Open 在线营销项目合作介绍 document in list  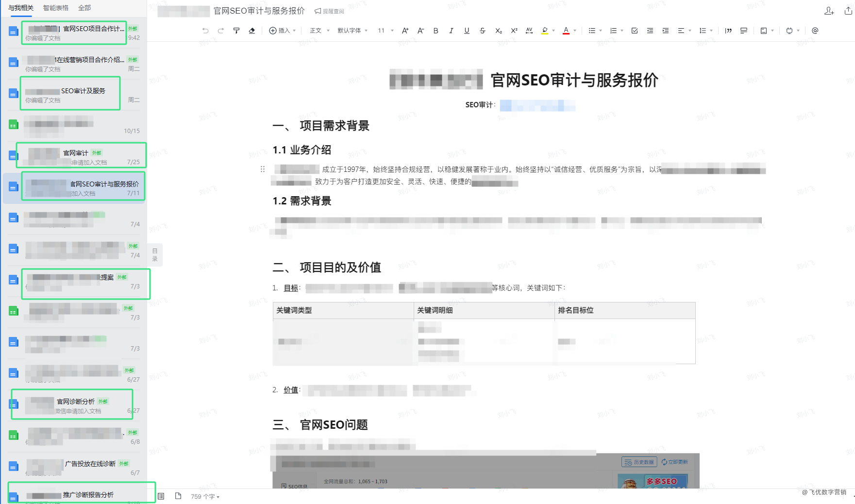pyautogui.click(x=74, y=64)
